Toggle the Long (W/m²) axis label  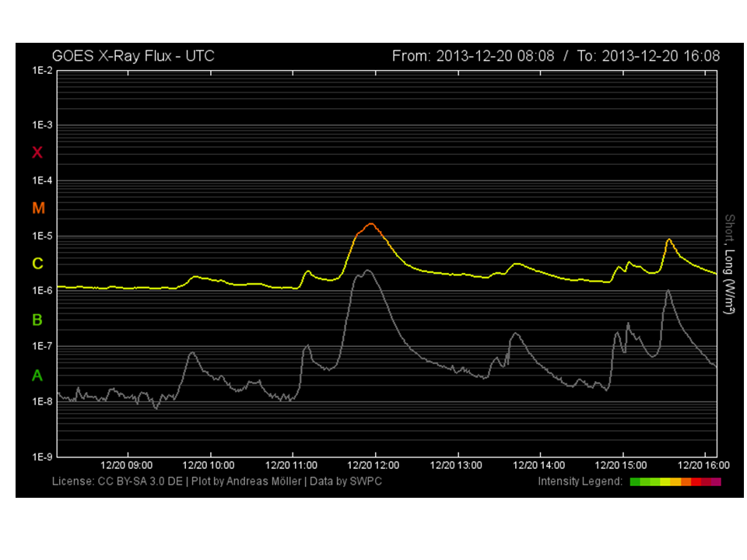point(729,277)
